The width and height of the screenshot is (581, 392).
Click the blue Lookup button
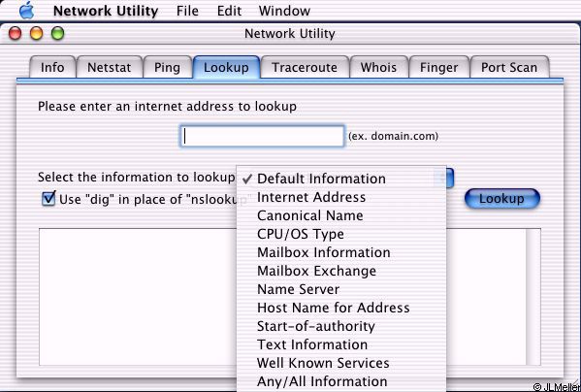coord(502,199)
